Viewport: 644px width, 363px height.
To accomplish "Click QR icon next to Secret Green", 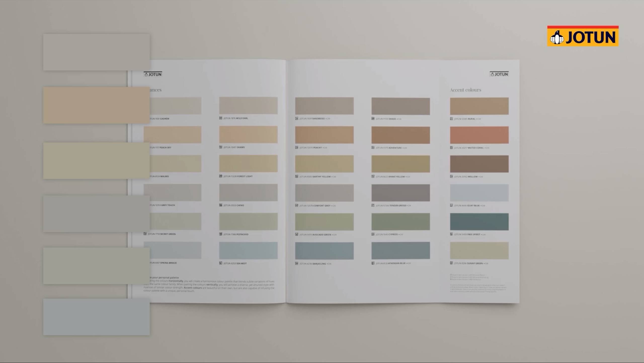I will coord(145,234).
